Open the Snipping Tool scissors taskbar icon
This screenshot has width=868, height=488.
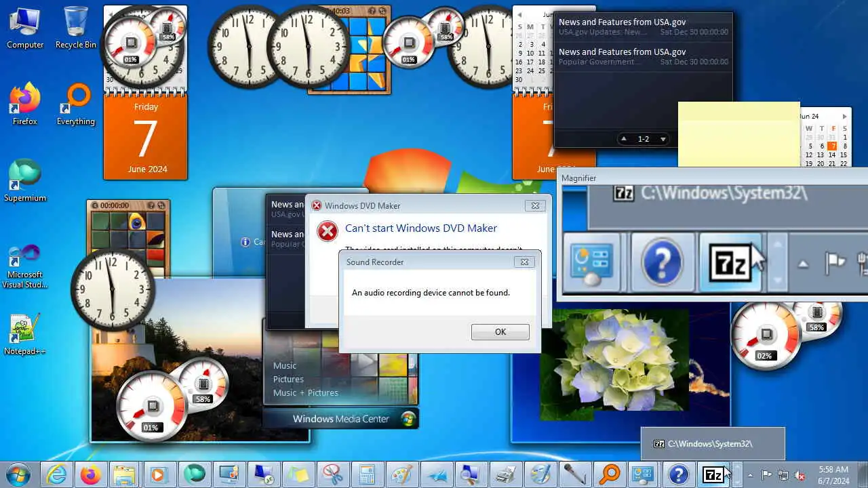(332, 474)
